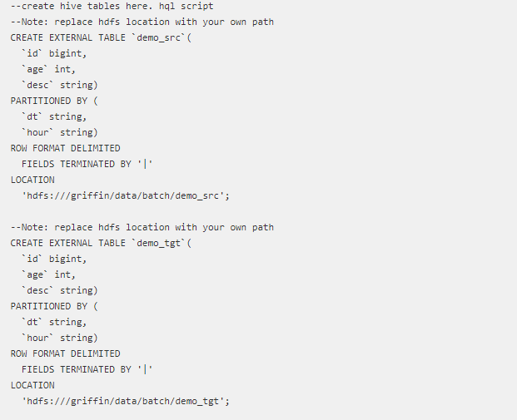The image size is (517, 420).
Task: Click the `age` int column in demo_tgt
Action: [x=48, y=274]
